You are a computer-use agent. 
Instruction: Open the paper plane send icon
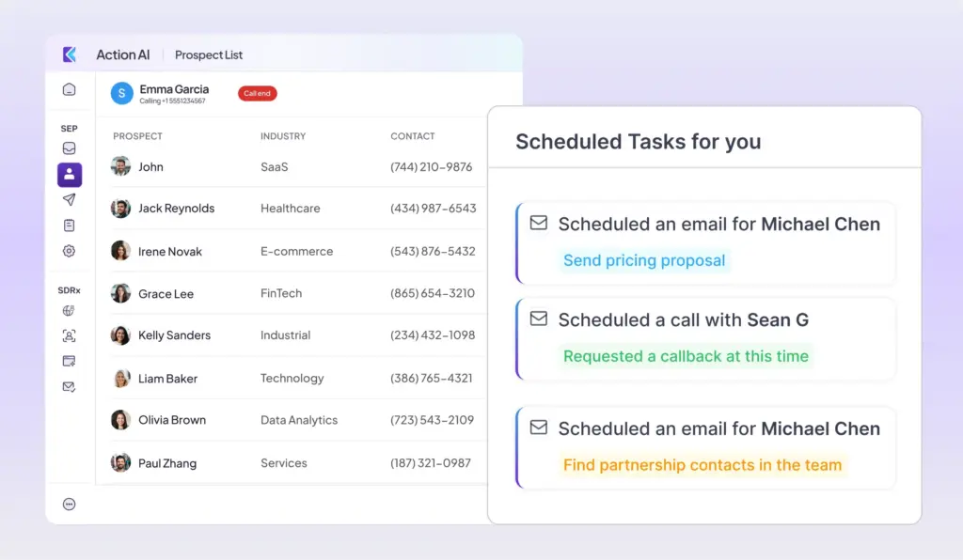[69, 200]
